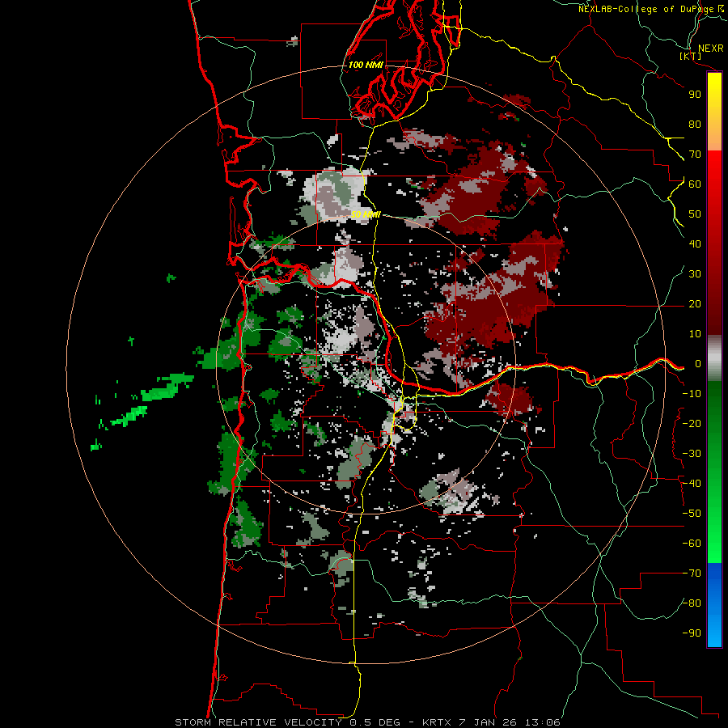This screenshot has width=728, height=728.
Task: Click the 60 value on the velocity scale
Action: coord(695,184)
